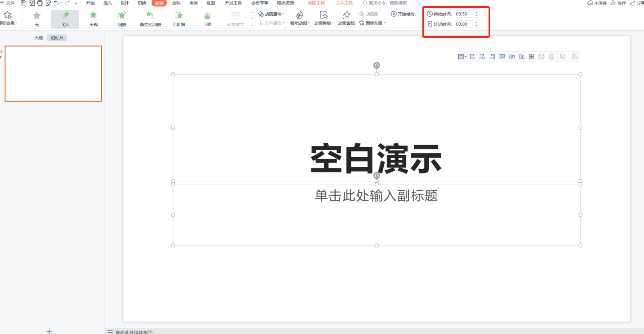Click the delay field's stepper arrows
The image size is (644, 334).
click(x=477, y=24)
